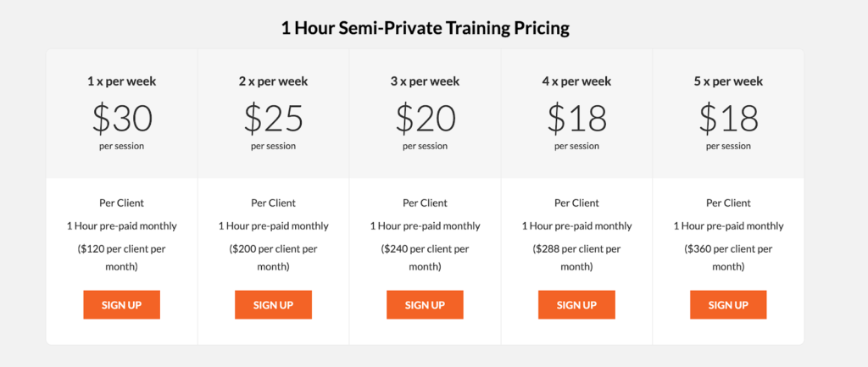Click the $20 per session price
This screenshot has width=868, height=367.
tap(425, 119)
